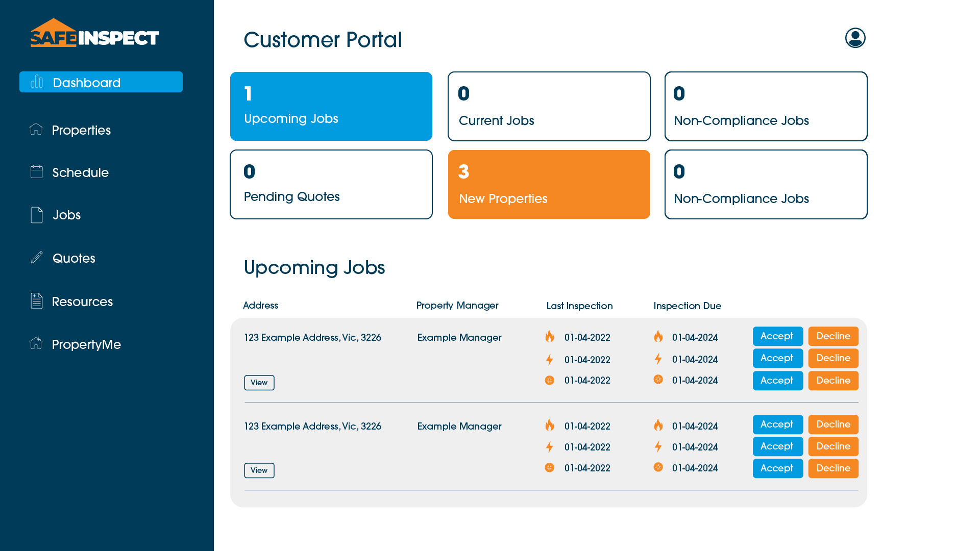
Task: View the first listed property address
Action: (259, 383)
